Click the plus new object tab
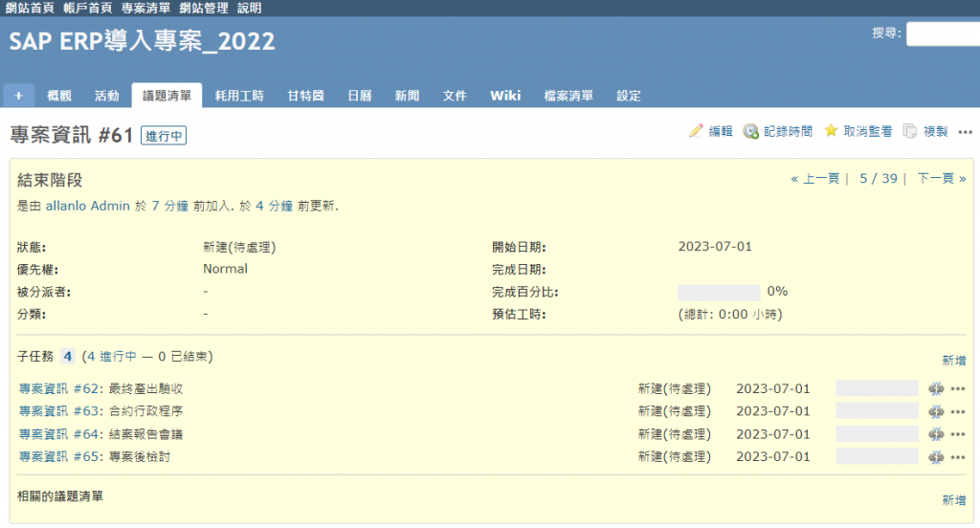980x528 pixels. (x=19, y=96)
